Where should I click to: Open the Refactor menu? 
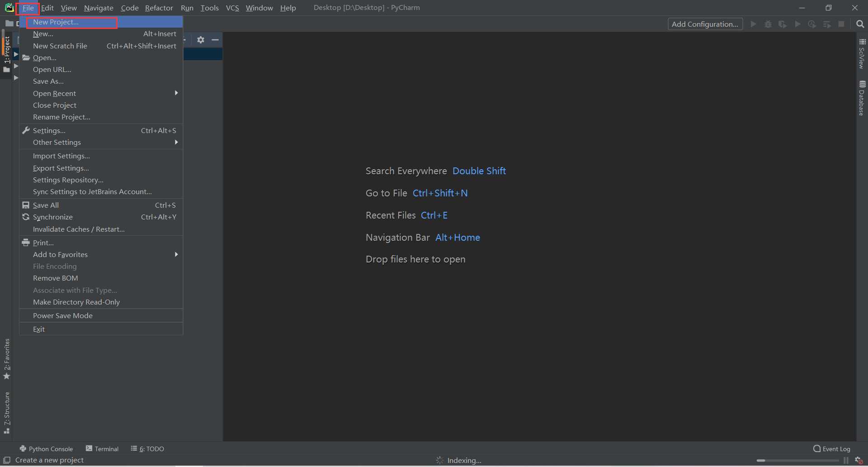pyautogui.click(x=159, y=8)
